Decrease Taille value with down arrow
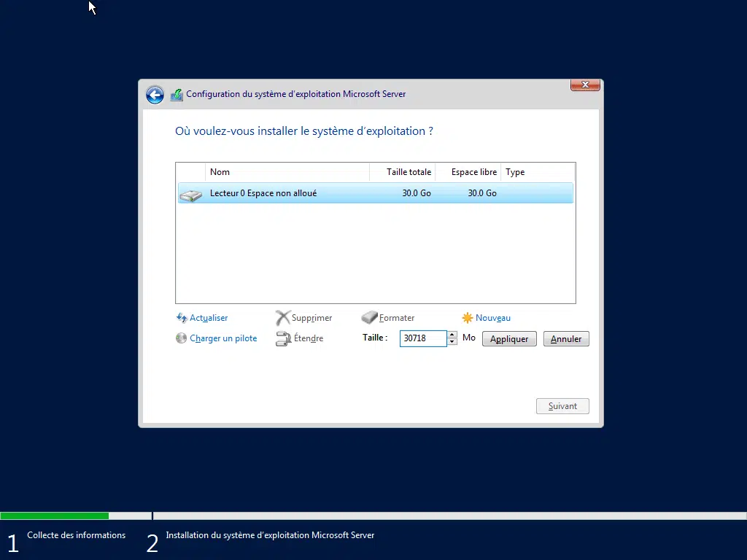Image resolution: width=747 pixels, height=560 pixels. [452, 342]
